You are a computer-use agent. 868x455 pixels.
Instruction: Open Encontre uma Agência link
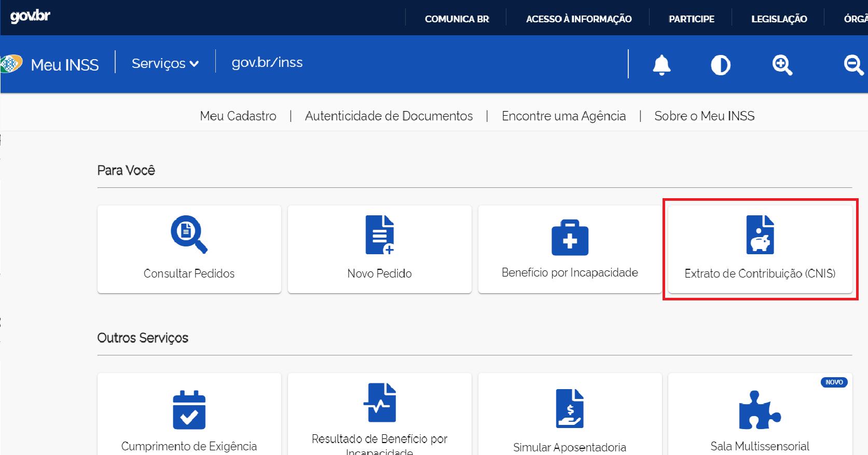point(564,116)
